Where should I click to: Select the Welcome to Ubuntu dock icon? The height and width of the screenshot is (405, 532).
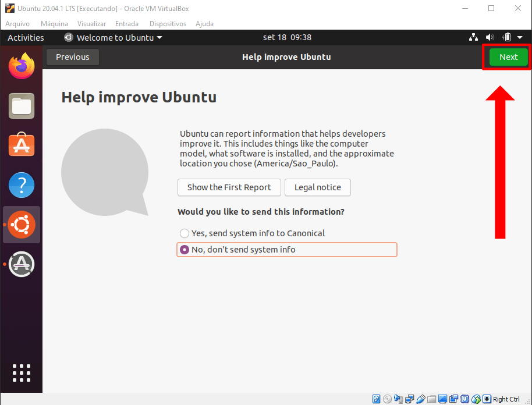[x=22, y=225]
